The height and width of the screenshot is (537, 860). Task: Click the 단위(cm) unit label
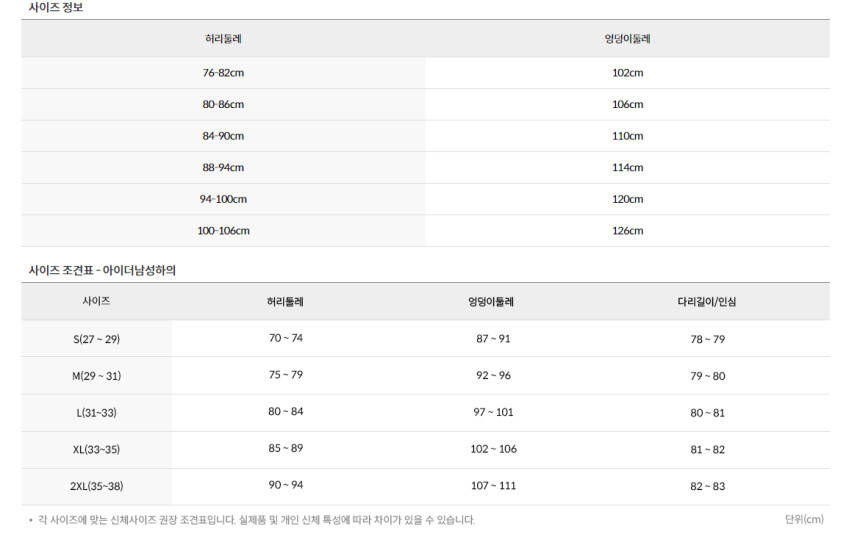[x=804, y=519]
